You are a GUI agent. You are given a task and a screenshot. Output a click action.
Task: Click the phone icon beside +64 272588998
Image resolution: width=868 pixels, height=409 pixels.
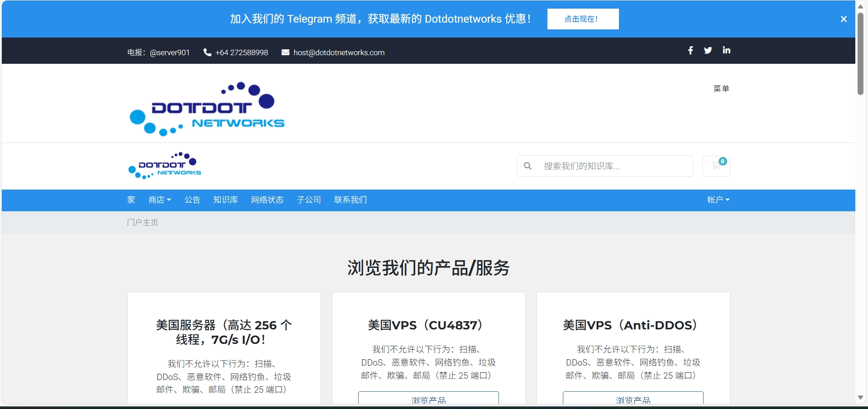[207, 52]
